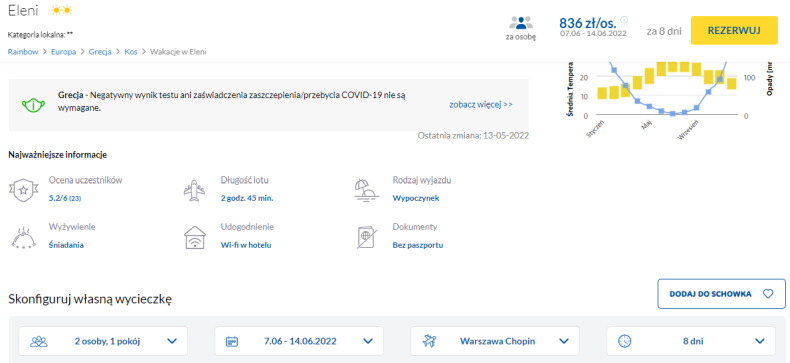Click chevron on persons dropdown
790x363 pixels.
pyautogui.click(x=172, y=341)
